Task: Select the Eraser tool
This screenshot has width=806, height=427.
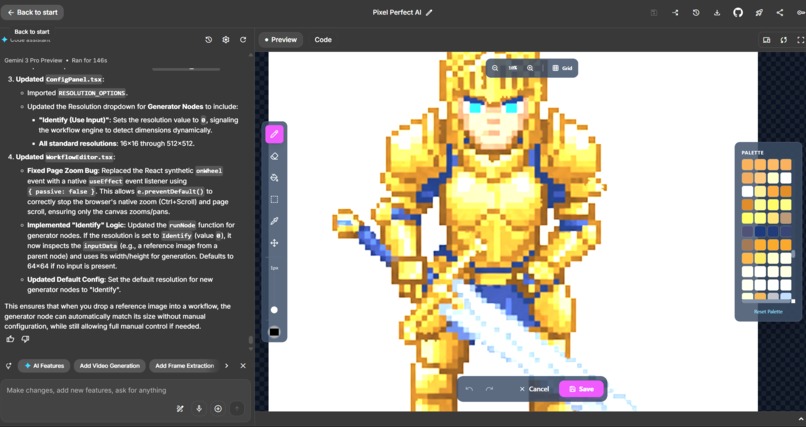Action: pyautogui.click(x=274, y=156)
